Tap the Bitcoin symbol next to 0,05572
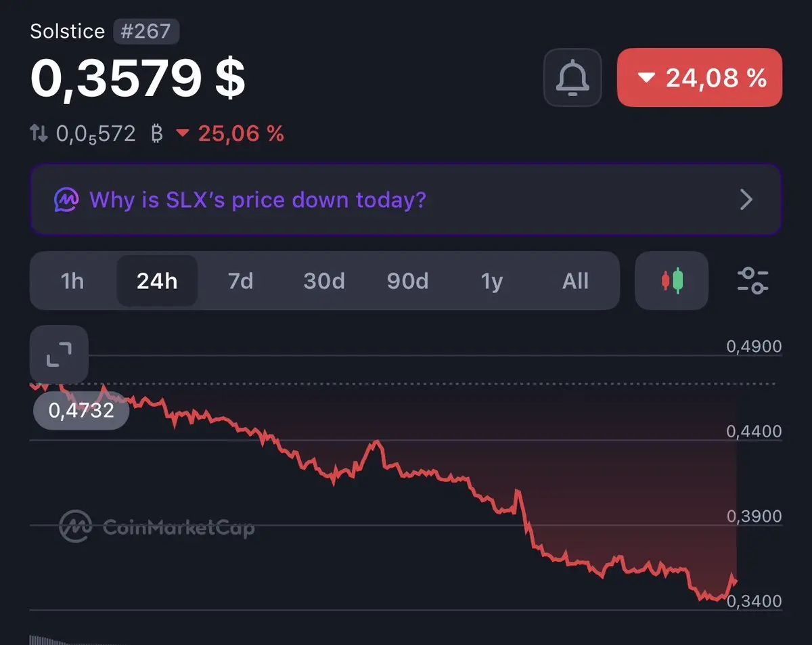Viewport: 812px width, 645px height. [157, 133]
